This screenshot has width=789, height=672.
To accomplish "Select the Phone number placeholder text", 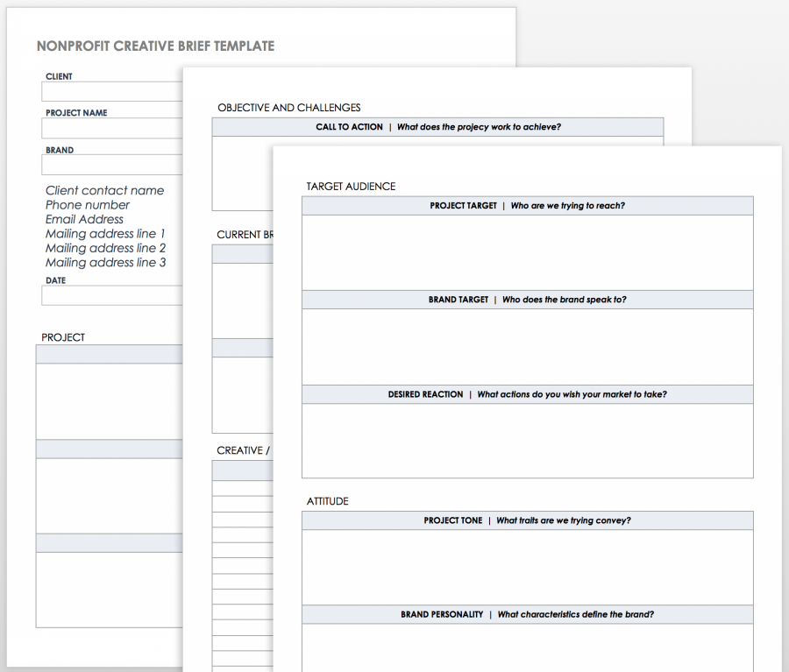I will [88, 204].
